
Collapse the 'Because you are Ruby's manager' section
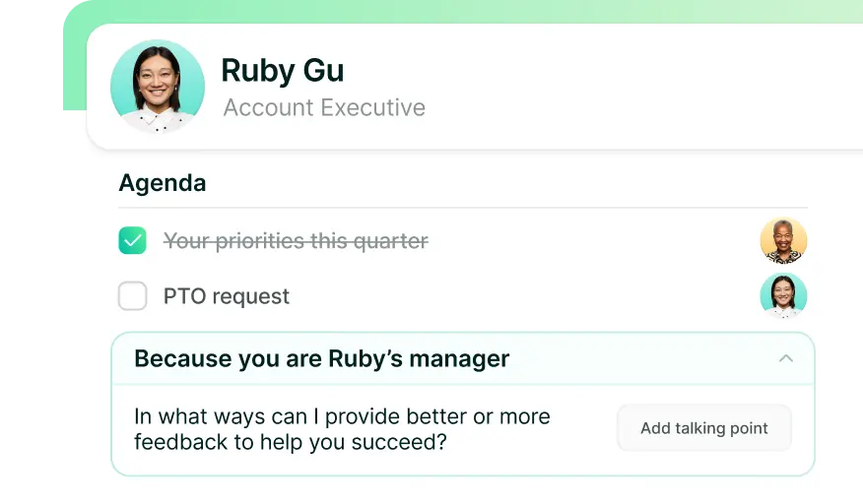pos(785,358)
